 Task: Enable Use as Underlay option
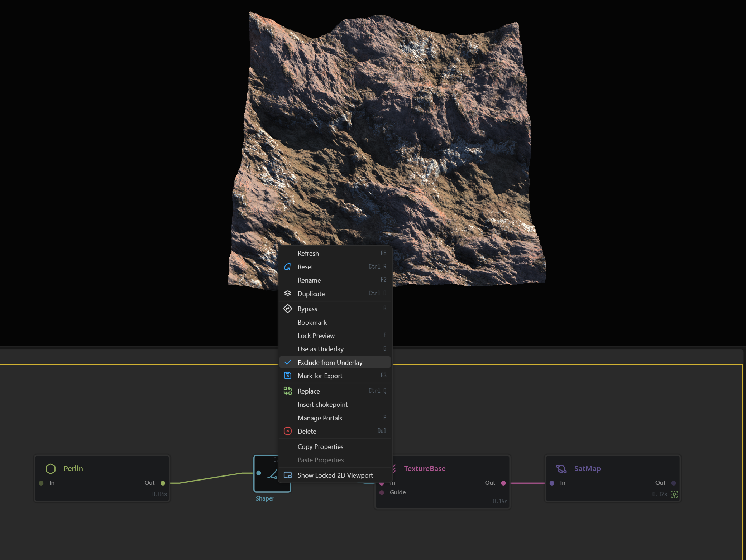coord(335,349)
